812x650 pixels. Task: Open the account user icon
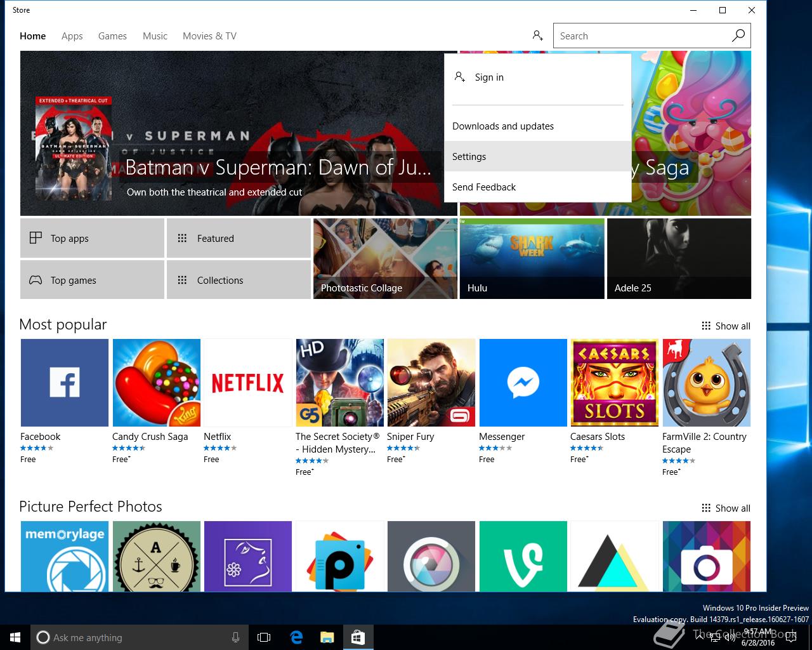[538, 36]
